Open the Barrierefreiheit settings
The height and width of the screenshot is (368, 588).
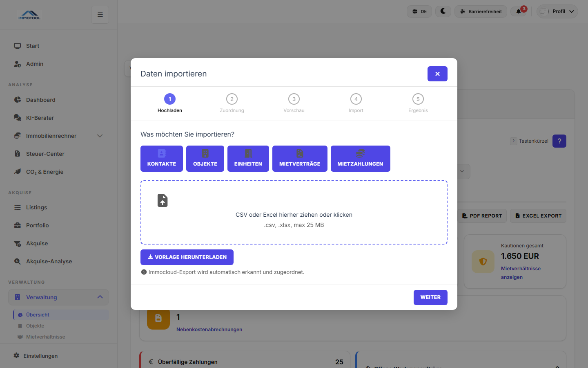[x=481, y=11]
